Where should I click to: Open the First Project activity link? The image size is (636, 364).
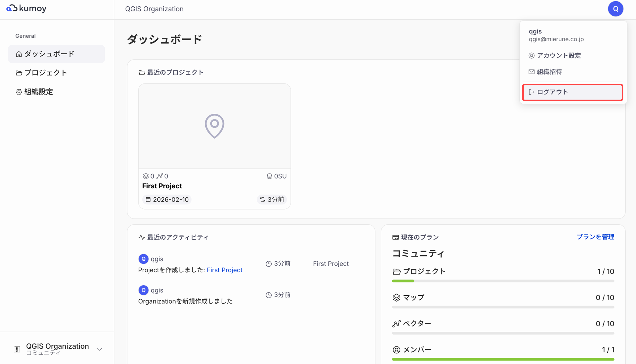coord(224,270)
